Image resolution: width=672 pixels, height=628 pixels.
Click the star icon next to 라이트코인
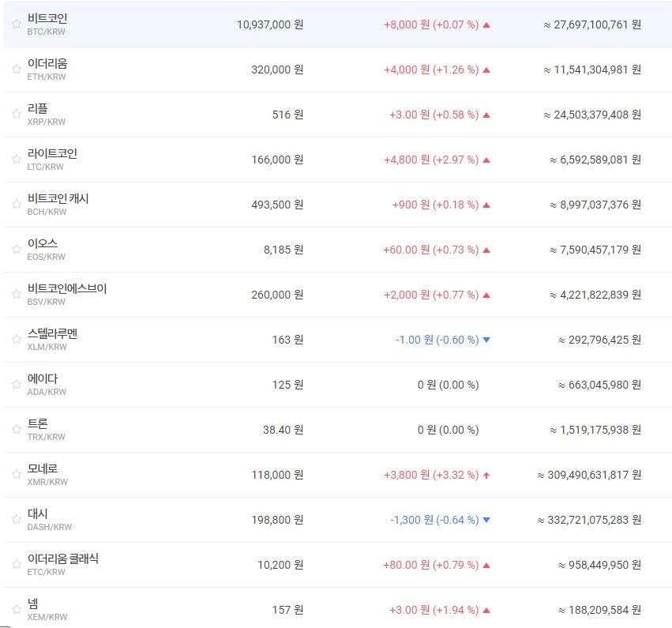pos(16,159)
